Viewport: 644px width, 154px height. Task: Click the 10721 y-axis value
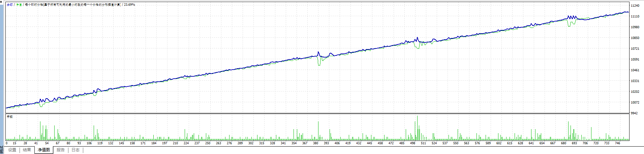point(635,49)
